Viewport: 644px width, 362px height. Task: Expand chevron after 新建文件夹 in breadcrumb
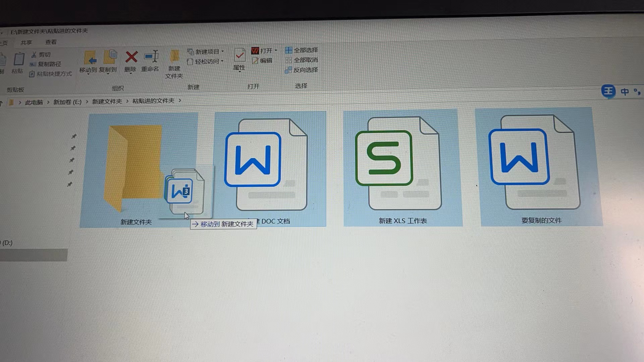[x=127, y=101]
